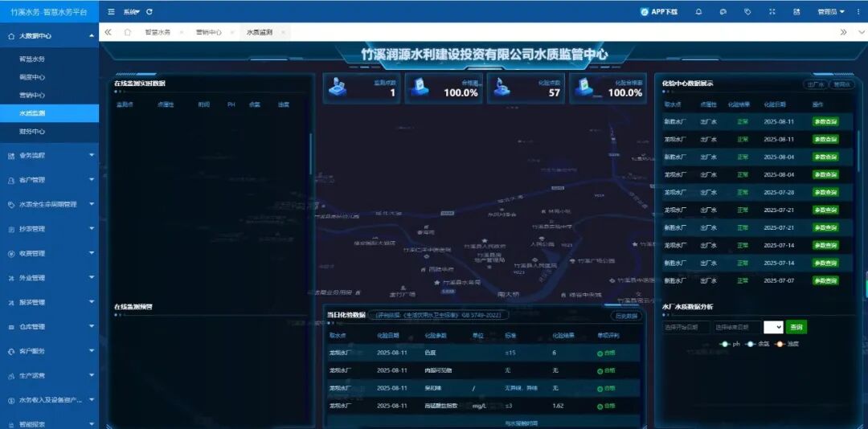The image size is (868, 429).
Task: Click 参数查询 for the 2025-07-07 row
Action: click(x=825, y=280)
